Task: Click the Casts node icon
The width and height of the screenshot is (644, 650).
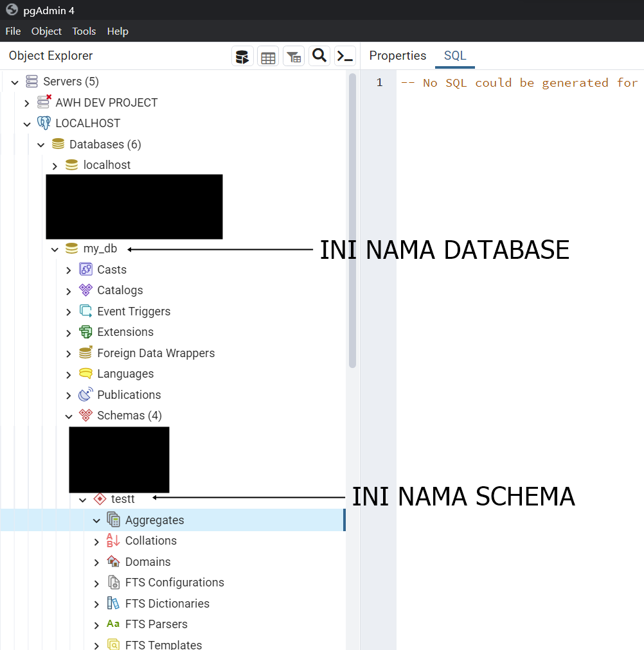Action: [86, 270]
